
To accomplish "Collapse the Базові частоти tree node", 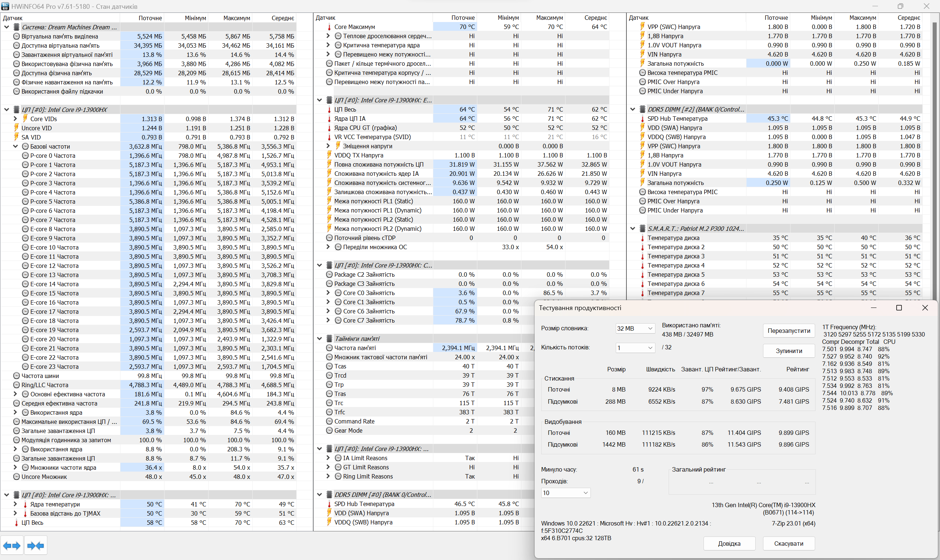I will click(15, 146).
